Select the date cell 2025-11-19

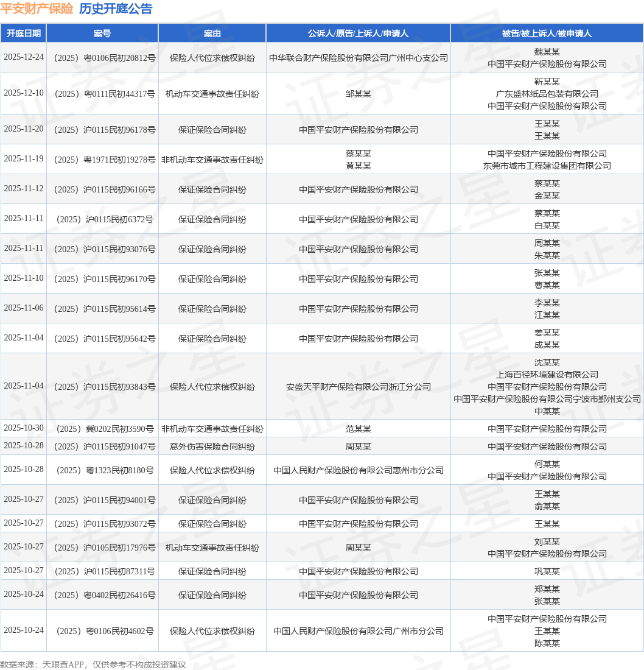tap(24, 159)
